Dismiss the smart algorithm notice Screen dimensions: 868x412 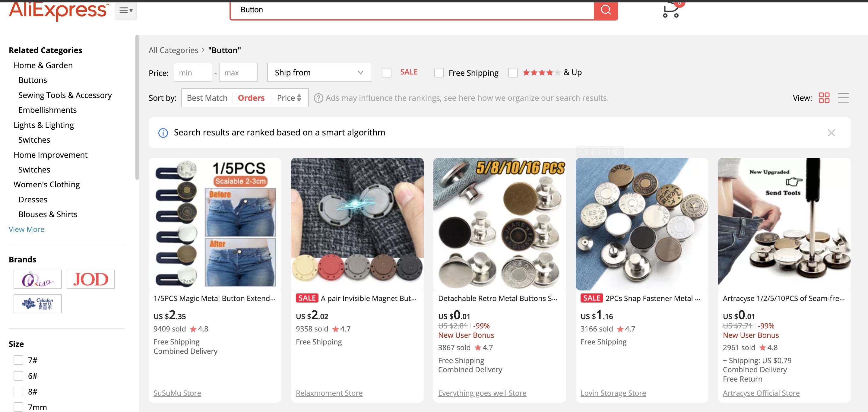click(831, 133)
